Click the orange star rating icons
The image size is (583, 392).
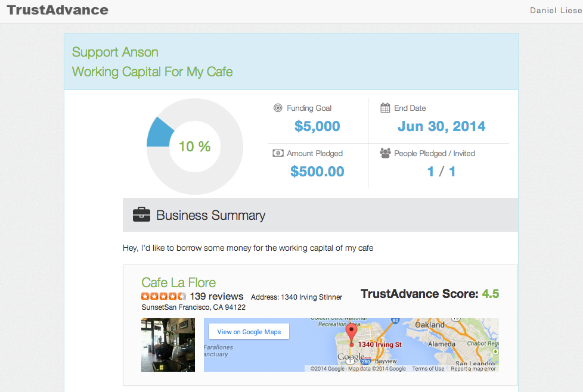163,297
